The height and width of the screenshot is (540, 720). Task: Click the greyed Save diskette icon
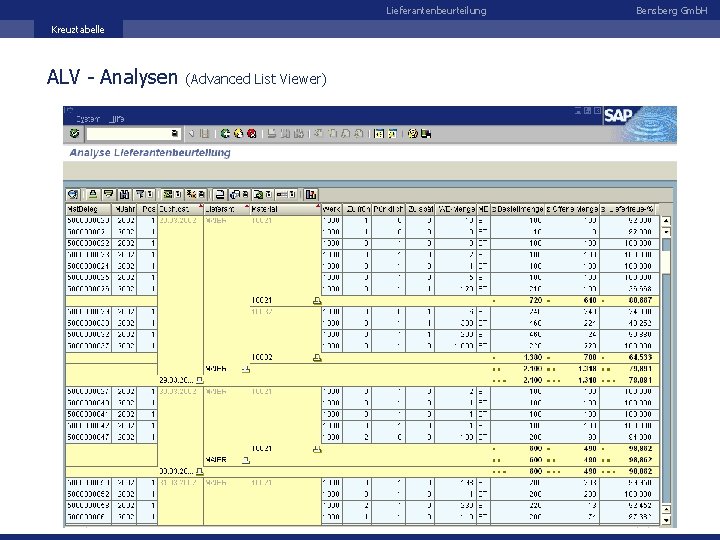click(x=205, y=134)
